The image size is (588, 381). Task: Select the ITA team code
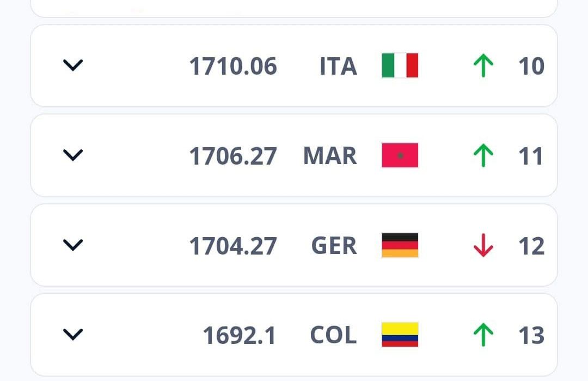coord(338,66)
